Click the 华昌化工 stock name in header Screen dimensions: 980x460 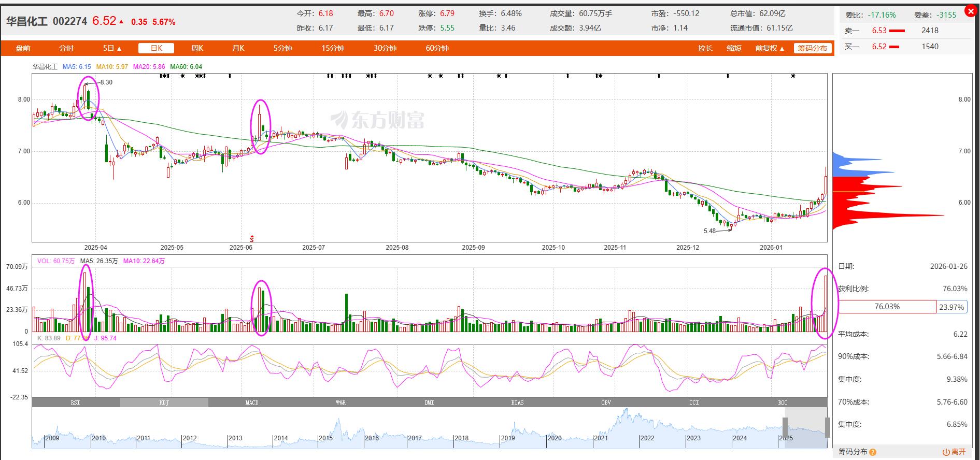click(x=26, y=21)
